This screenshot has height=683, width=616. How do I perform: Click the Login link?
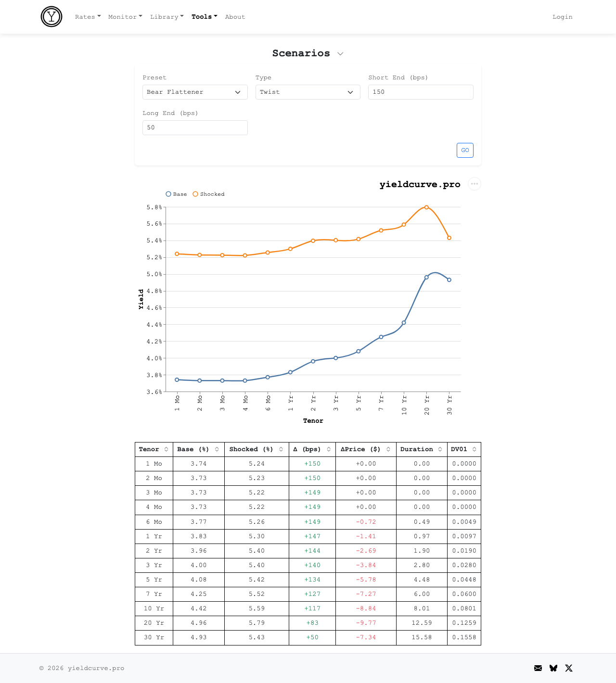point(562,17)
